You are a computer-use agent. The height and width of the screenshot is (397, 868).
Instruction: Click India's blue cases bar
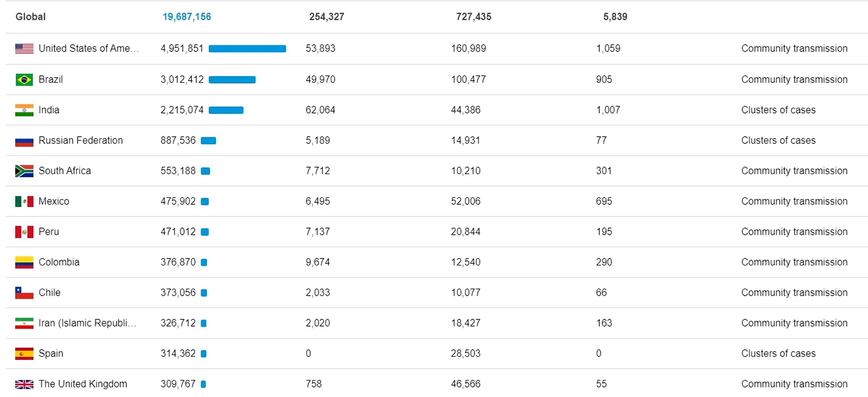coord(226,110)
